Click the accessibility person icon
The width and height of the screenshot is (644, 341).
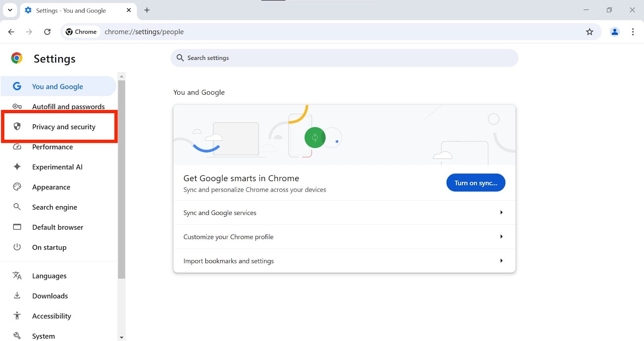click(x=17, y=316)
